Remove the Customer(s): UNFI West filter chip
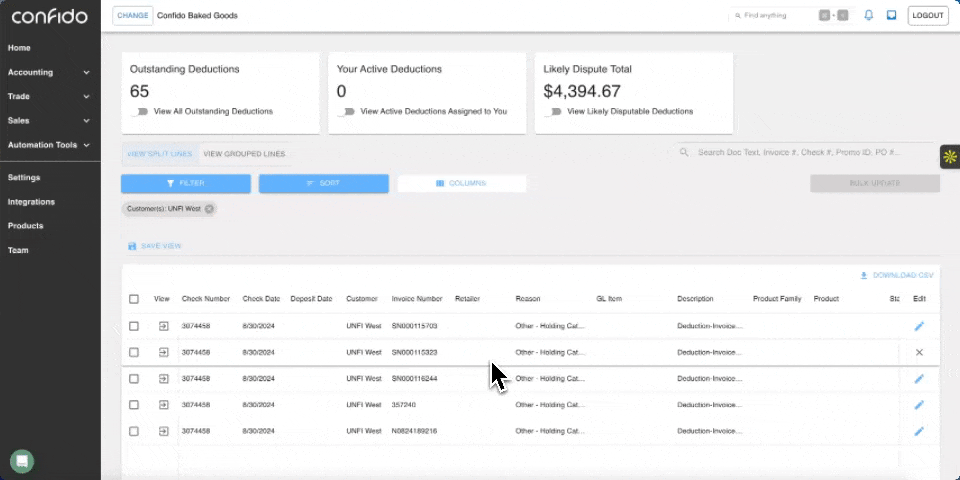Viewport: 960px width, 480px height. (209, 209)
